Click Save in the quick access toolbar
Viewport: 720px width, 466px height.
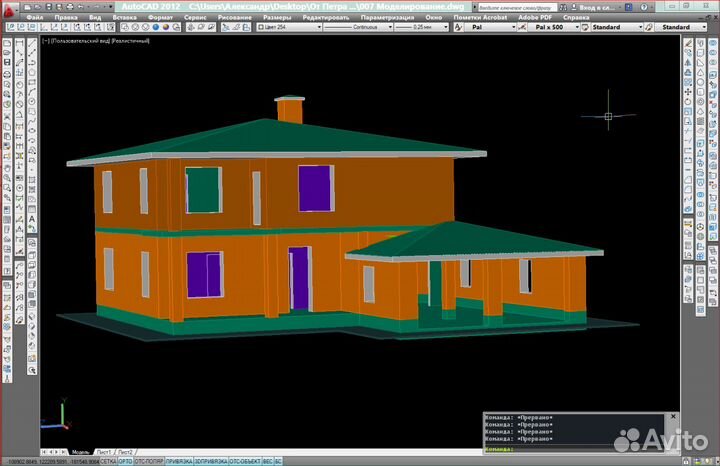pyautogui.click(x=48, y=7)
